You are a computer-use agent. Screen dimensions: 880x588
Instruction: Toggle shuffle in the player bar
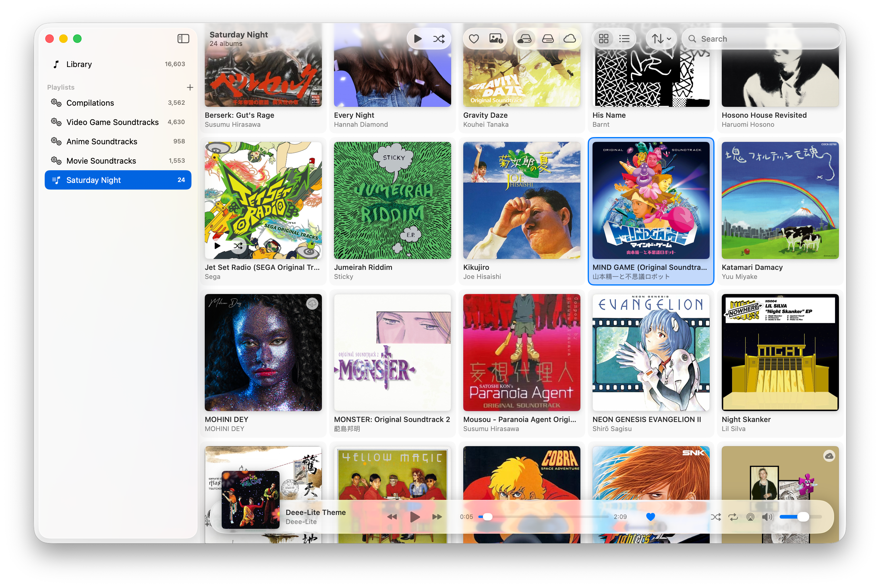coord(716,517)
